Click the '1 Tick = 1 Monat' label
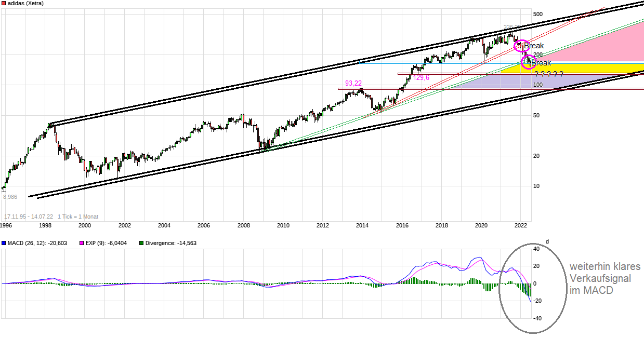 (78, 217)
